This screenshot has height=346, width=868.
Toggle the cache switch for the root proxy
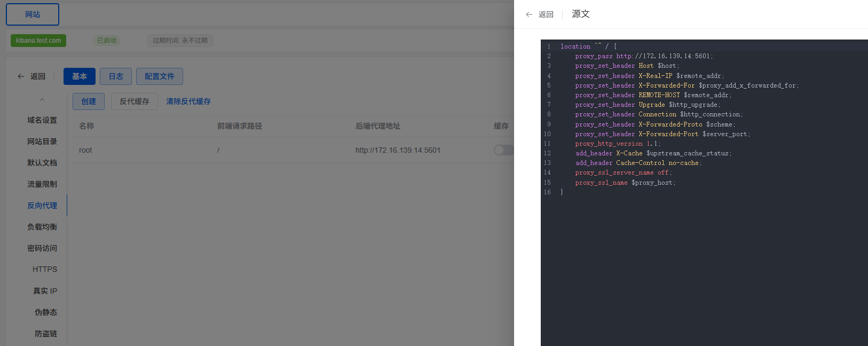(503, 150)
